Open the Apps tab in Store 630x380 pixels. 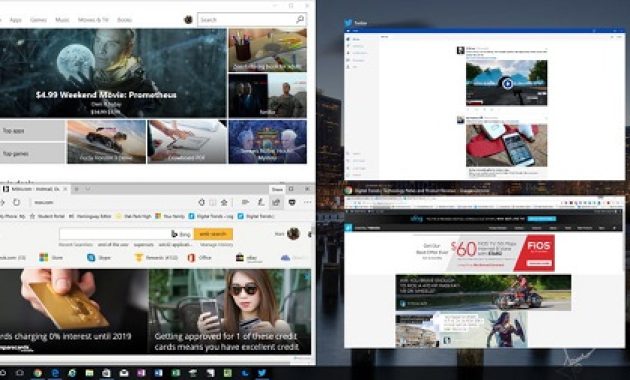tap(15, 20)
